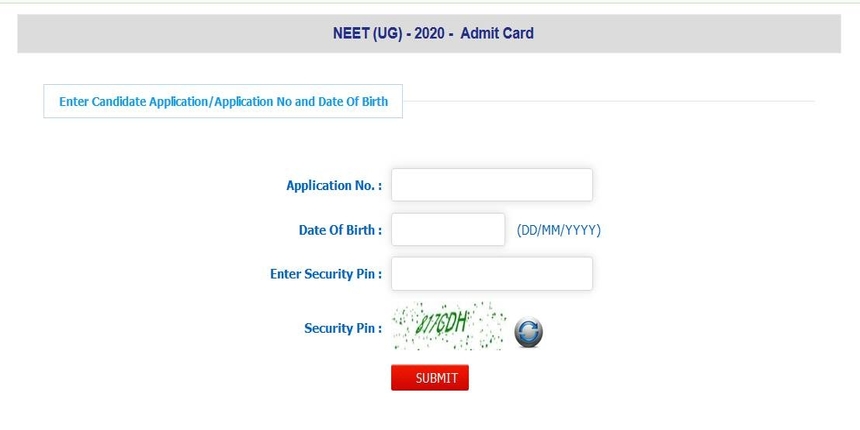The width and height of the screenshot is (860, 430).
Task: Click the Security Pin label beside the captcha
Action: [343, 328]
